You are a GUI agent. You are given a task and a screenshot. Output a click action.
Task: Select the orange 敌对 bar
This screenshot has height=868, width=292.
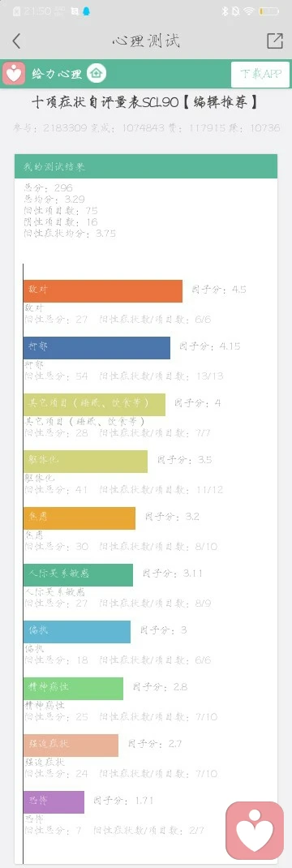pos(103,291)
